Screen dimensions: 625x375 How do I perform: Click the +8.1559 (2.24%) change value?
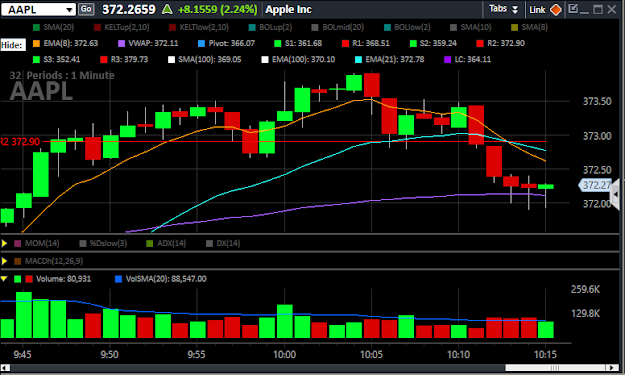click(x=218, y=10)
